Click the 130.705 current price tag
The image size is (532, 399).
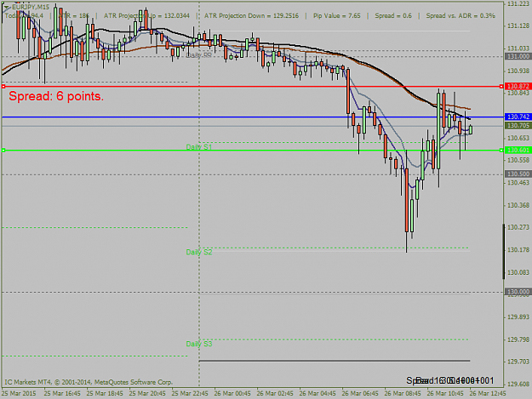tap(518, 126)
